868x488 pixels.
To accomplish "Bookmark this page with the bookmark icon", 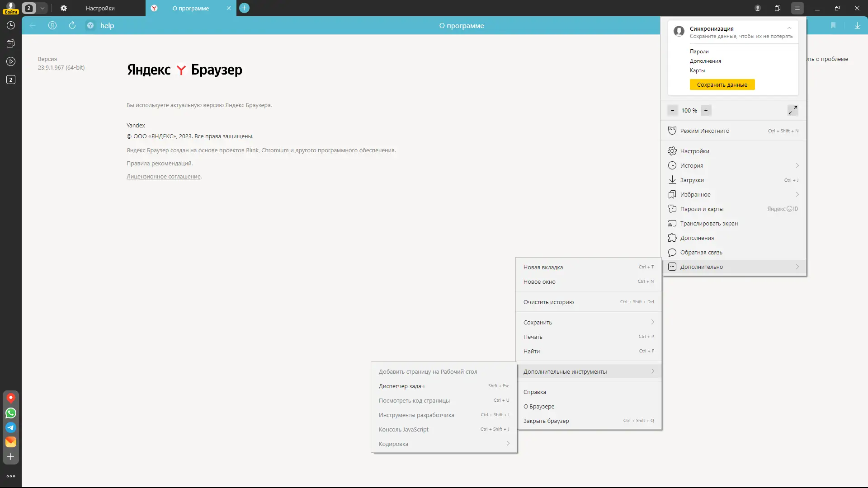I will (x=833, y=26).
